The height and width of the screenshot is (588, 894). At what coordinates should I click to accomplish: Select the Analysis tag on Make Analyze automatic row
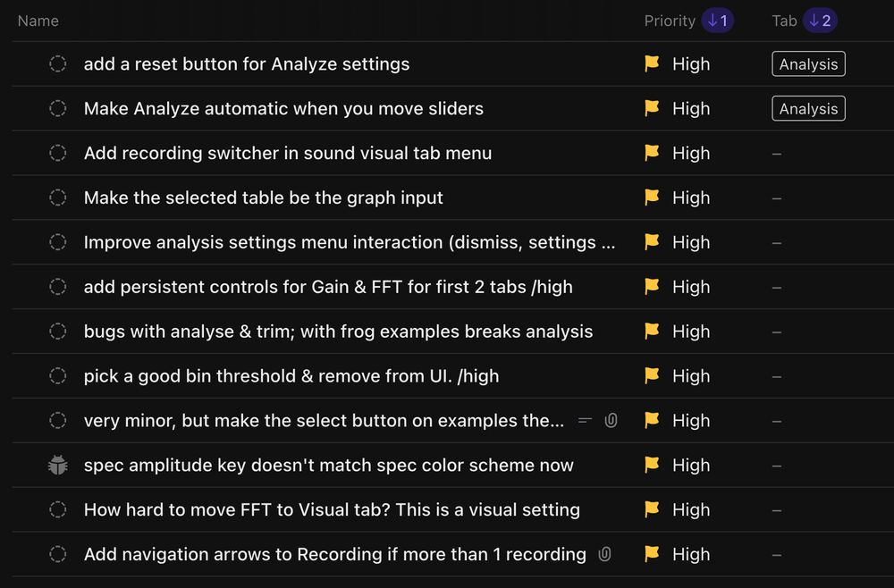coord(807,108)
